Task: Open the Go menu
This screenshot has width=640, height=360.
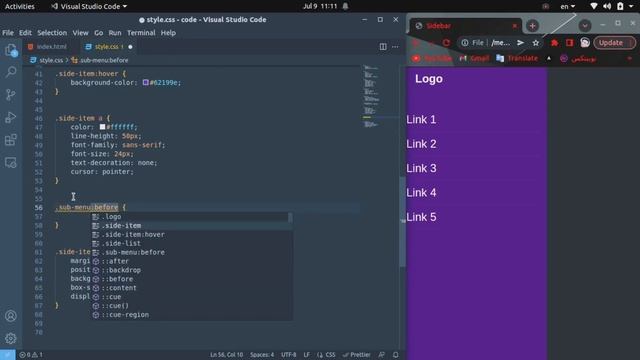Action: [99, 33]
